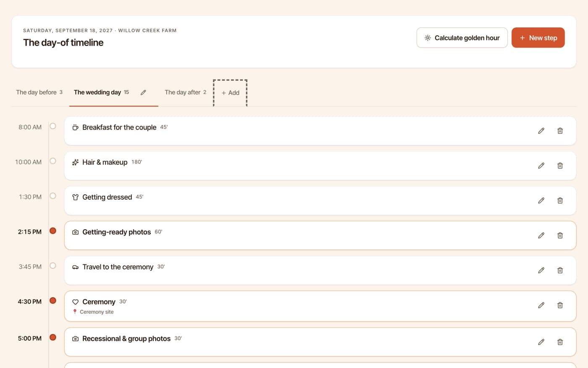Viewport: 588px width, 368px height.
Task: Click the camera icon beside Getting-ready photos
Action: click(75, 232)
